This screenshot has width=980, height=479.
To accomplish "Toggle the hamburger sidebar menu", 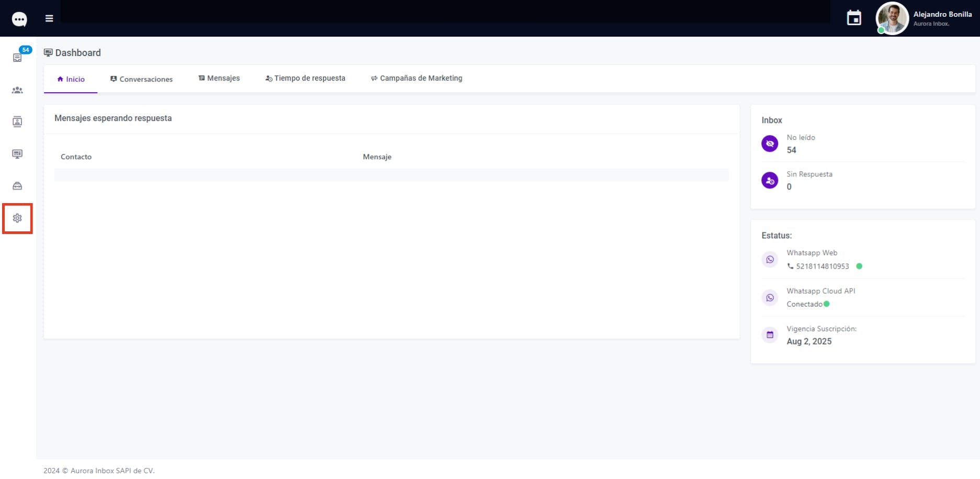I will point(49,18).
